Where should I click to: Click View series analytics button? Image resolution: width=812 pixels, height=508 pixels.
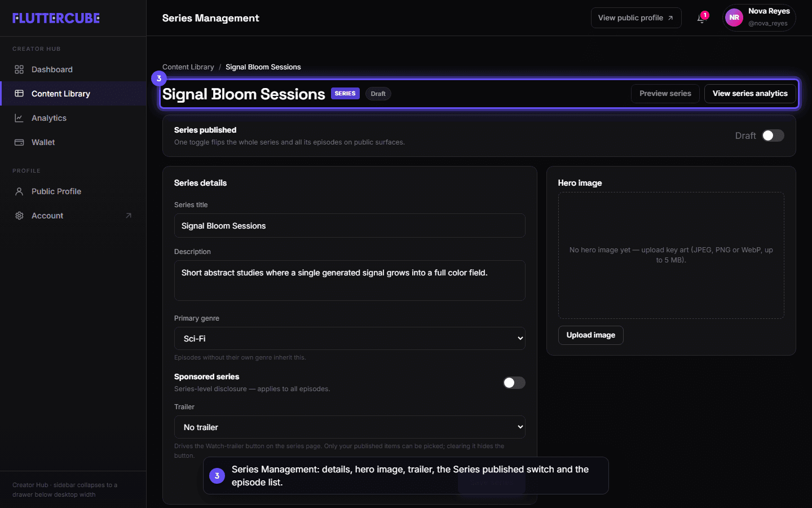750,94
